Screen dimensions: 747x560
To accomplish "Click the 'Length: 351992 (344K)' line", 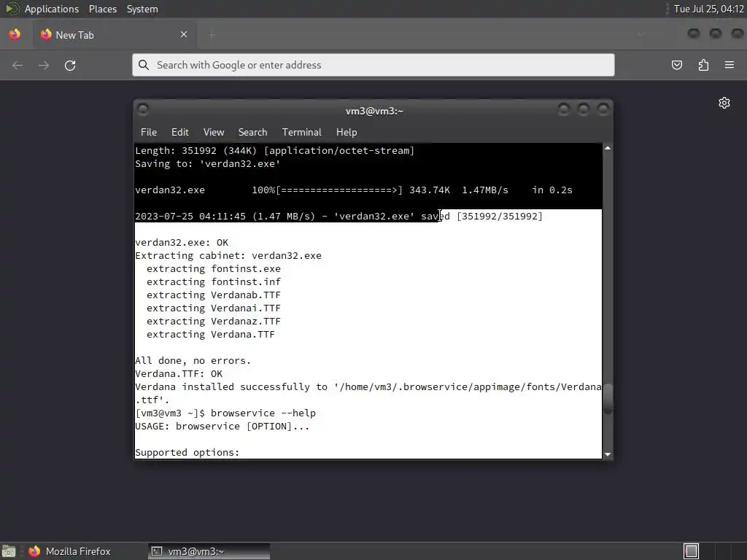I will pos(274,150).
